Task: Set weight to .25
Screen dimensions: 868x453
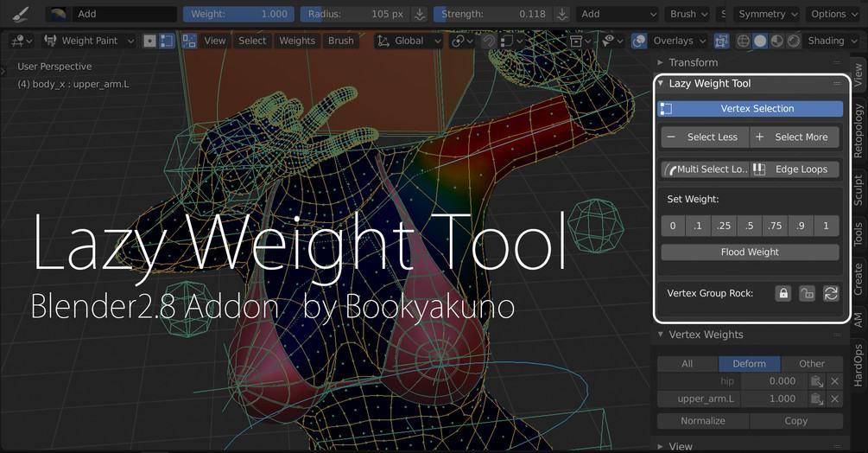Action: pos(724,226)
